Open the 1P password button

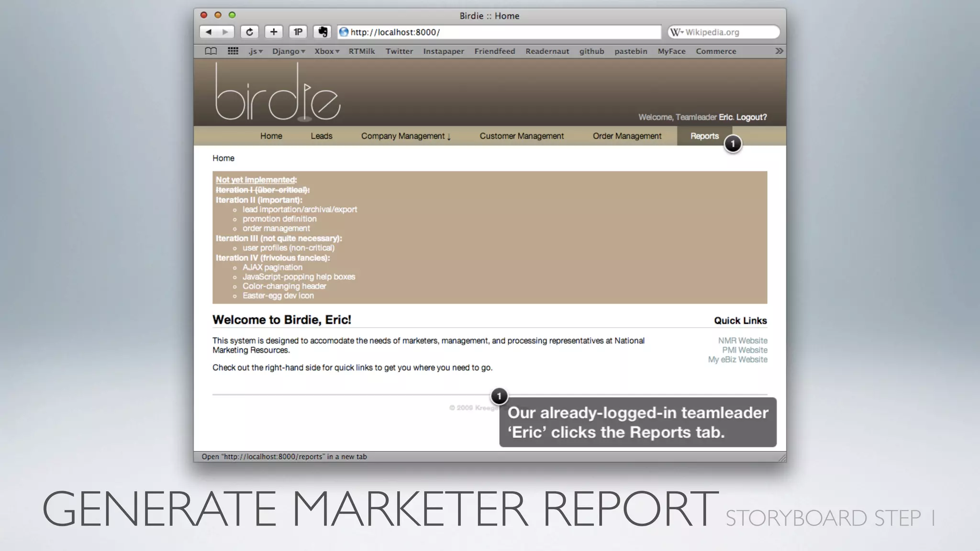[x=298, y=32]
